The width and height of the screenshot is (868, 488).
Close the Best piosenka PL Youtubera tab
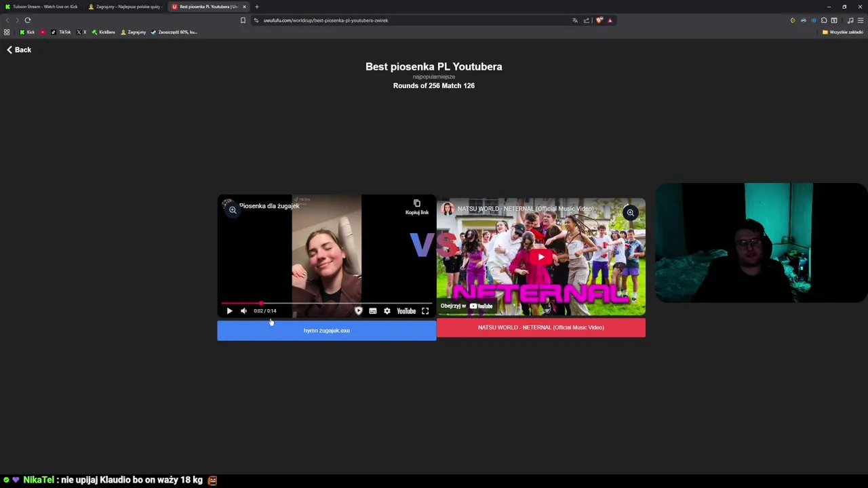coord(244,7)
